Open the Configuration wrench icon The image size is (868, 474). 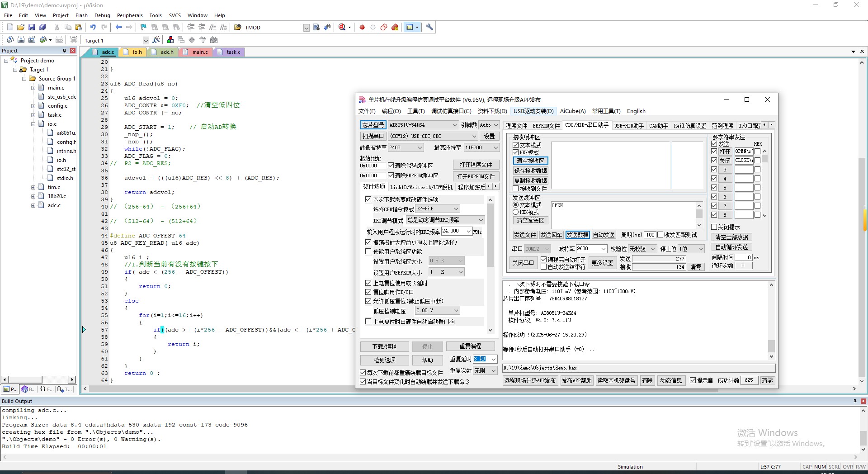tap(429, 27)
